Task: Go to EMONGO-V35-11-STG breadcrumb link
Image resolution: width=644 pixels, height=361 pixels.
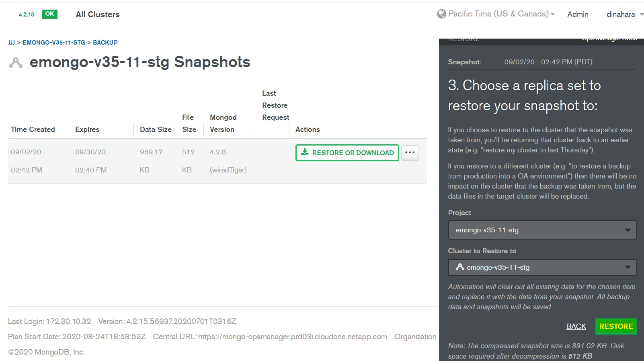Action: coord(54,43)
